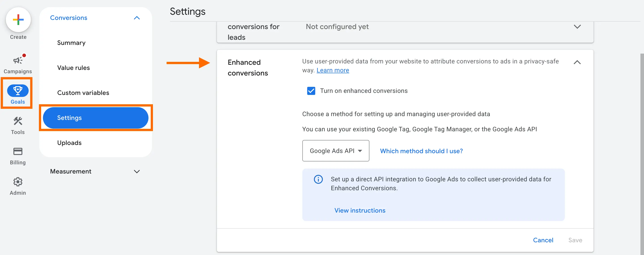
Task: Uncheck Turn on enhanced conversions
Action: [311, 91]
